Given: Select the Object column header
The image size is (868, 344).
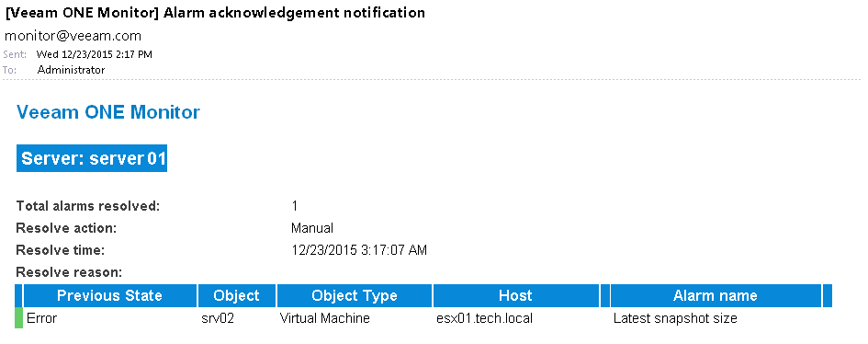Looking at the screenshot, I should coord(236,296).
